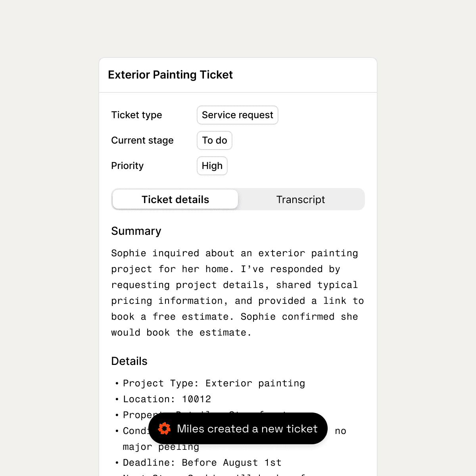Open the Service request ticket type dropdown
Viewport: 476px width, 476px height.
point(237,115)
